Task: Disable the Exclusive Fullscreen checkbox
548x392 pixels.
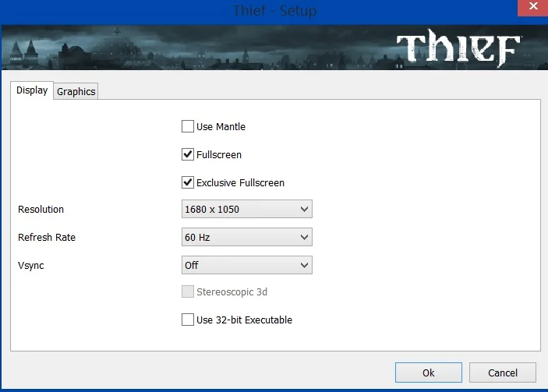Action: (x=188, y=182)
